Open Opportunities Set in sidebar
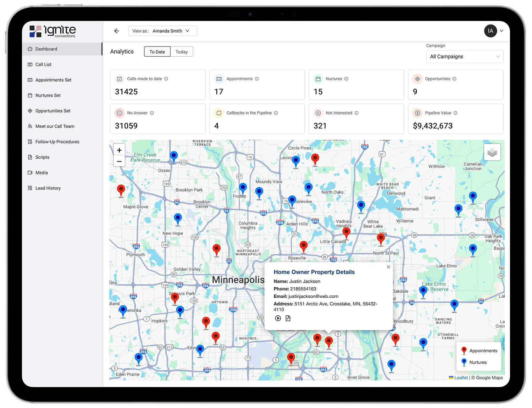The width and height of the screenshot is (532, 408). click(x=62, y=111)
